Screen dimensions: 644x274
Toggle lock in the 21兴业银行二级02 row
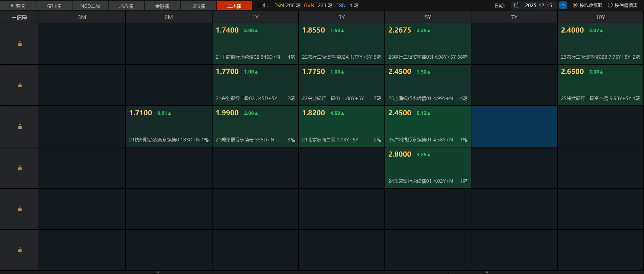[20, 85]
